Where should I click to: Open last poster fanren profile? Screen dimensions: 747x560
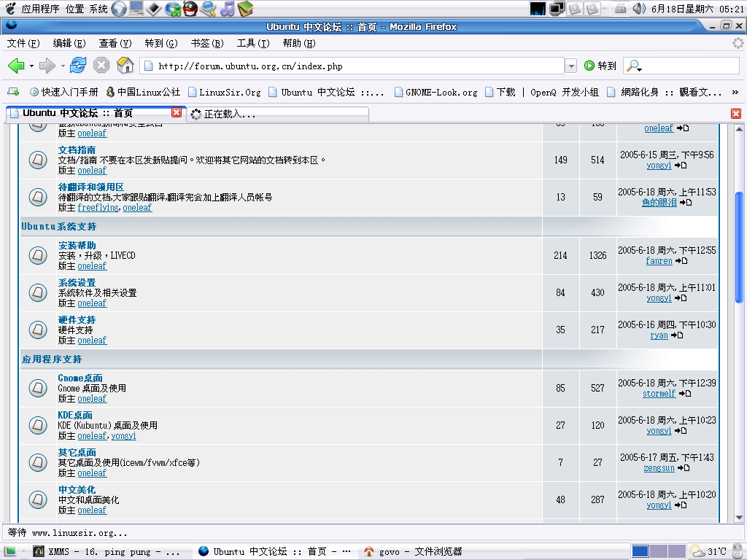click(x=659, y=261)
